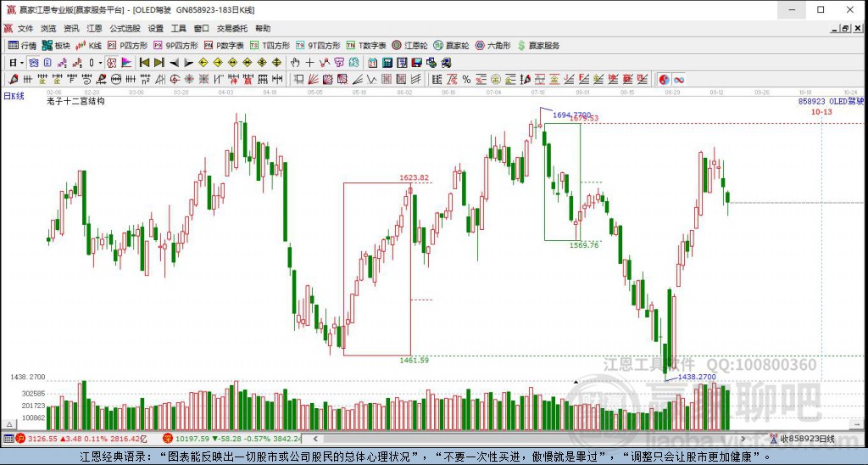The width and height of the screenshot is (868, 465).
Task: Click the zigzag line tool icon
Action: [325, 63]
